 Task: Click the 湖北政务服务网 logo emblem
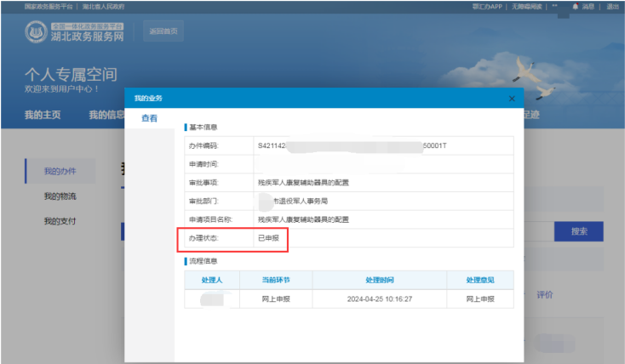pyautogui.click(x=37, y=32)
